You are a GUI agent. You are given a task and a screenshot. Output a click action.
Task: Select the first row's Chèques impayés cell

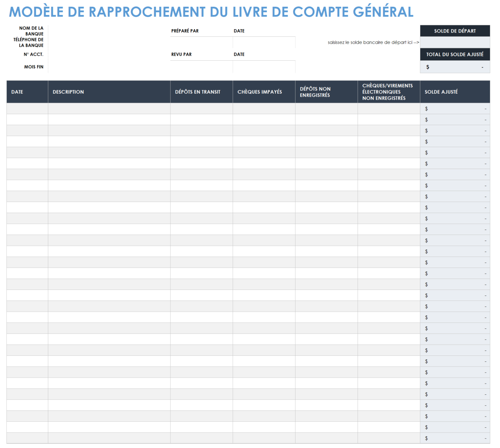(x=264, y=109)
